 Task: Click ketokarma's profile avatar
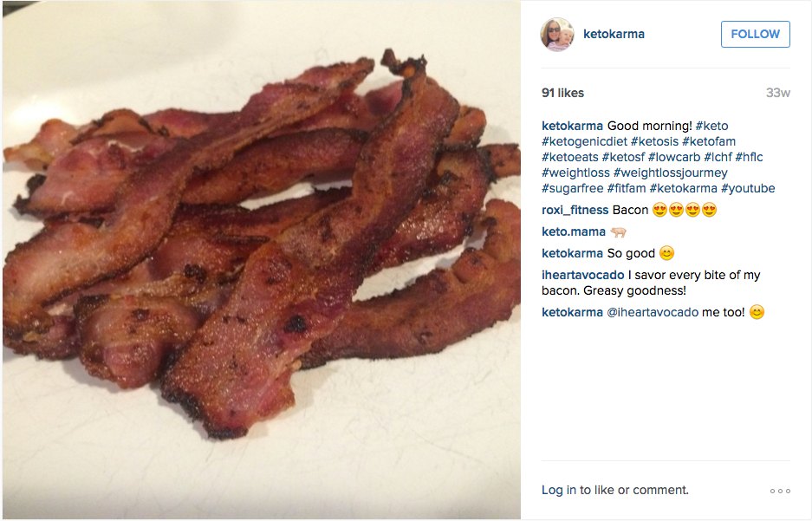point(557,34)
